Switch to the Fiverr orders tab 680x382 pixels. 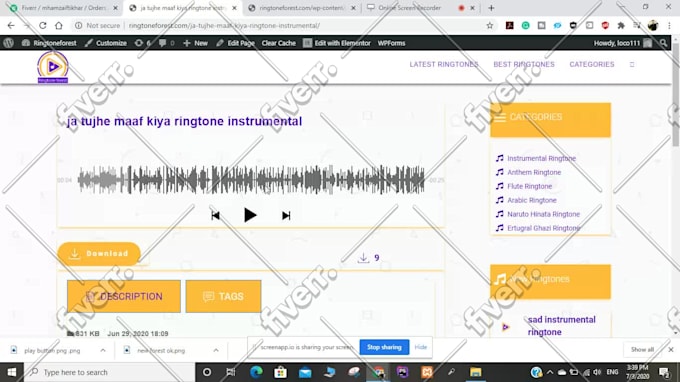pos(64,8)
